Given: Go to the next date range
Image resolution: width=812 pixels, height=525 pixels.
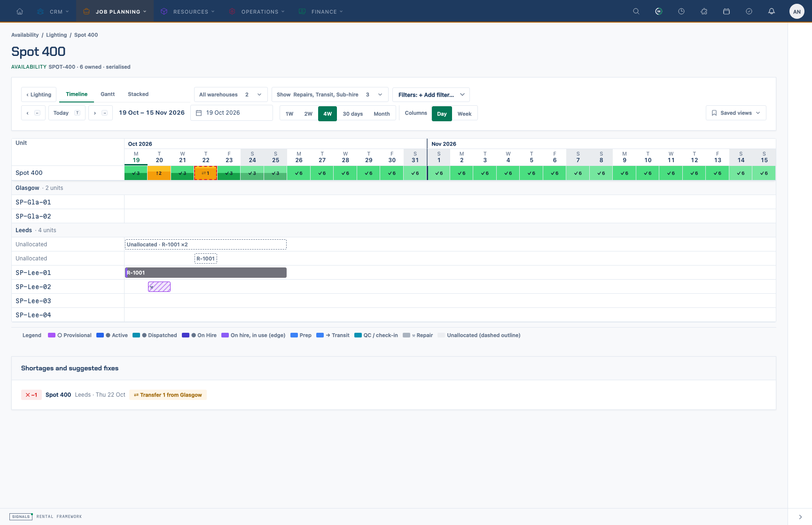Looking at the screenshot, I should click(100, 113).
